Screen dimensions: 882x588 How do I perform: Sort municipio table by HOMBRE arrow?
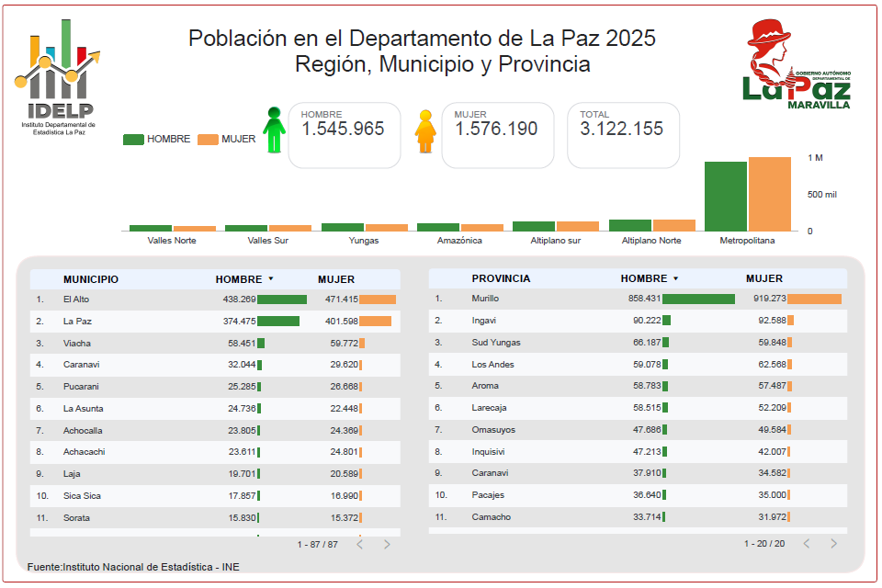pos(271,279)
